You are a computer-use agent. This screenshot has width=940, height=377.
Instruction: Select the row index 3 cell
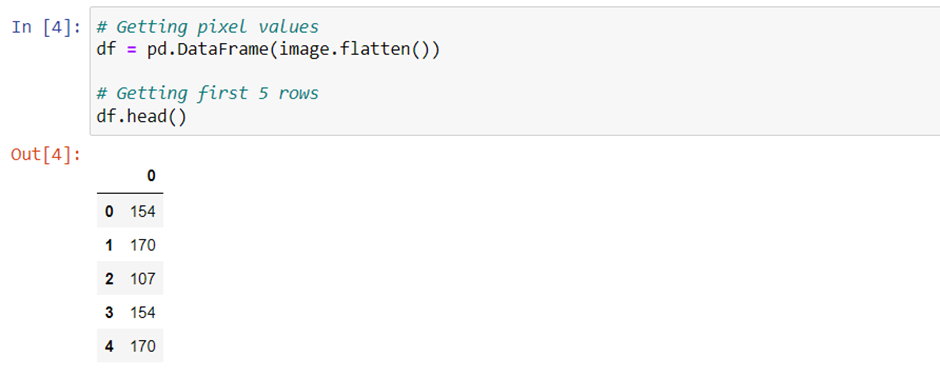point(109,312)
